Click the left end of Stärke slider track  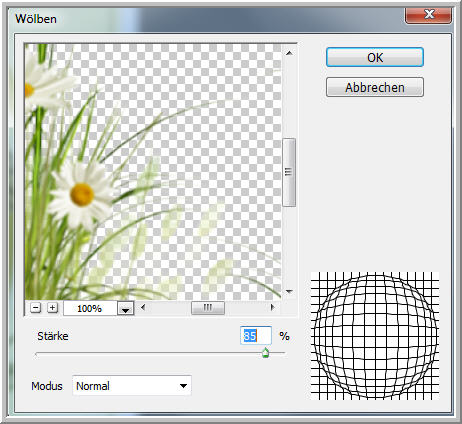[x=37, y=353]
